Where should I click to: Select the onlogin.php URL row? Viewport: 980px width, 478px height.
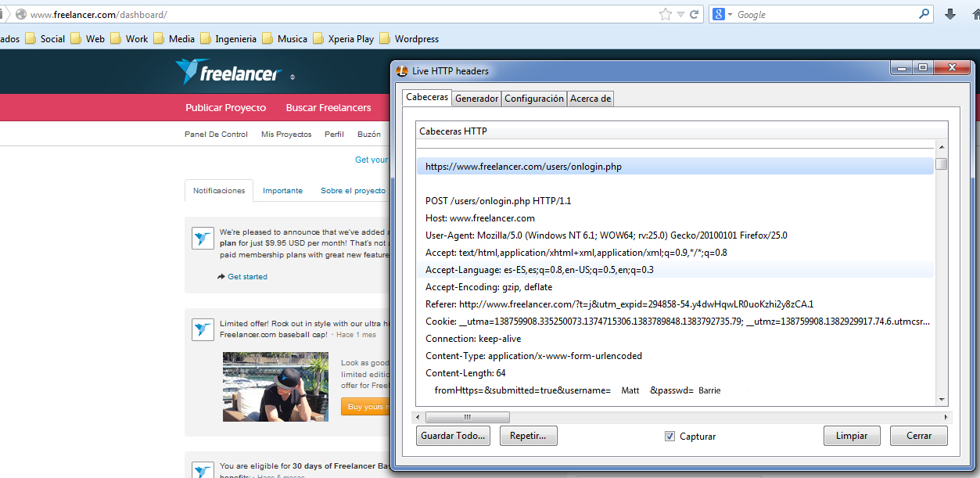[x=676, y=166]
